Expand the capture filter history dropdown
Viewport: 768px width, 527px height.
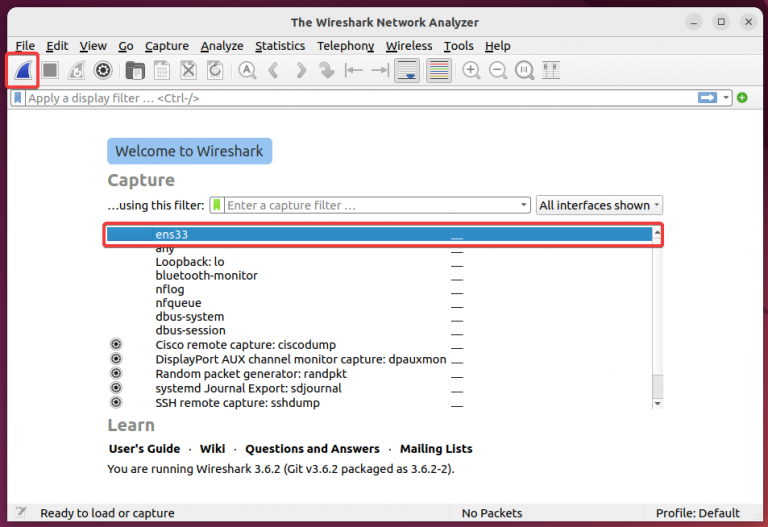(x=524, y=205)
